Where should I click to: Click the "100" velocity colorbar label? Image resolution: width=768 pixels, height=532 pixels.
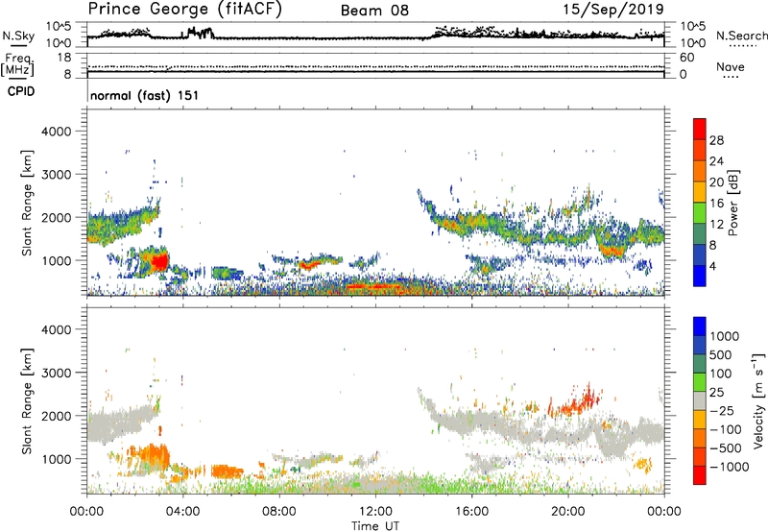coord(721,374)
